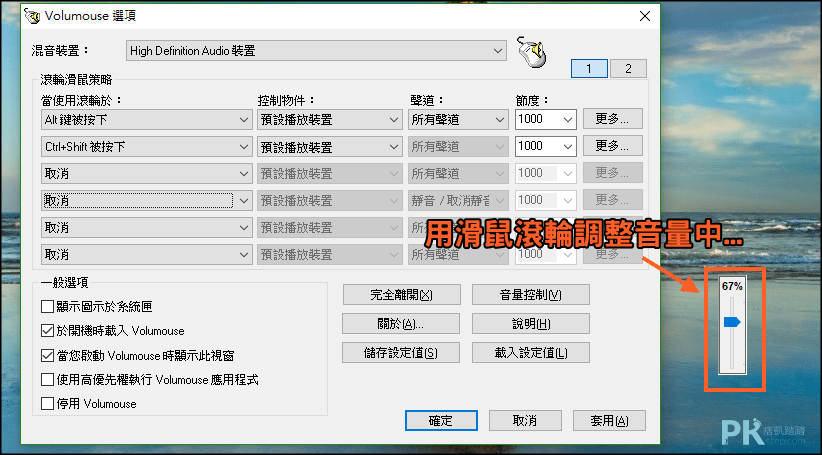Open the fifth row 取消 rule dropdown
822x455 pixels.
click(146, 228)
